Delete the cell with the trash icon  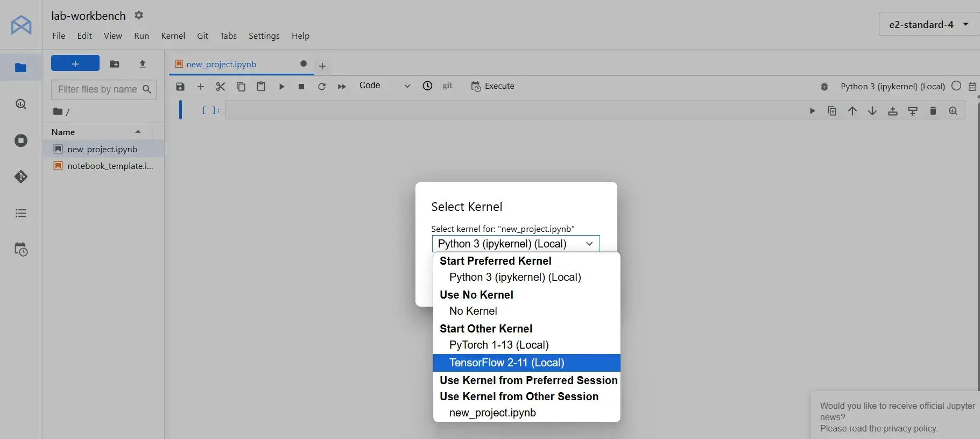[933, 111]
